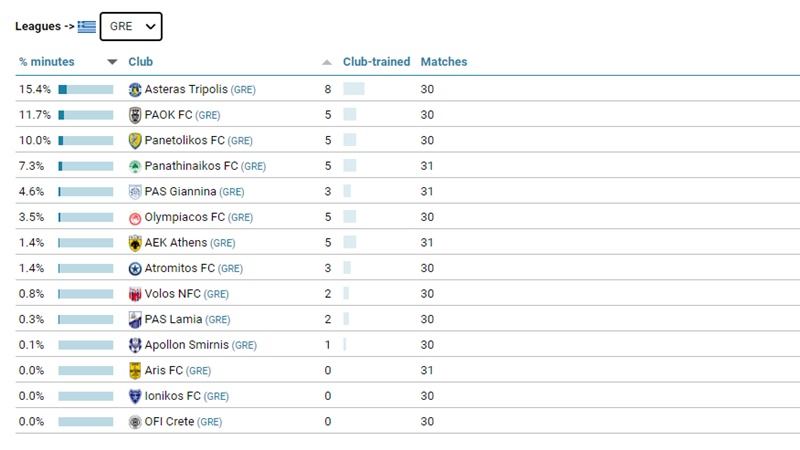Viewport: 800px width, 450px height.
Task: Open the GRE league dropdown
Action: [131, 27]
